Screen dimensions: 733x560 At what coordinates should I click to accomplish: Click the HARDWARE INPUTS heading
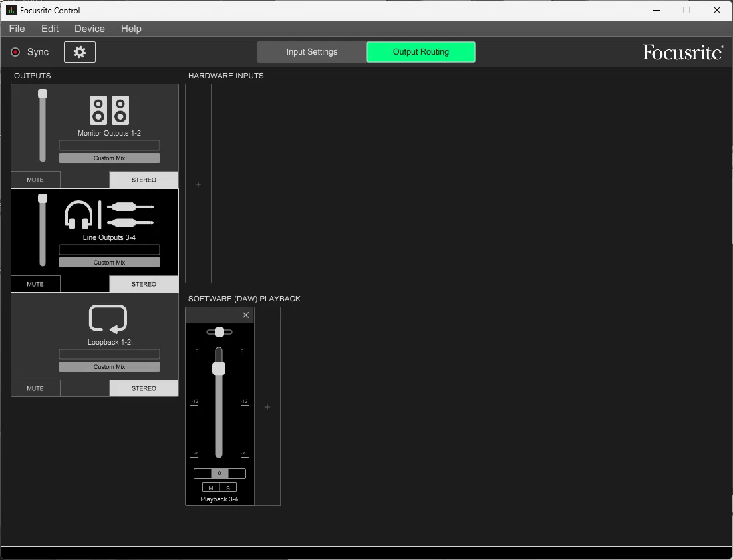225,76
